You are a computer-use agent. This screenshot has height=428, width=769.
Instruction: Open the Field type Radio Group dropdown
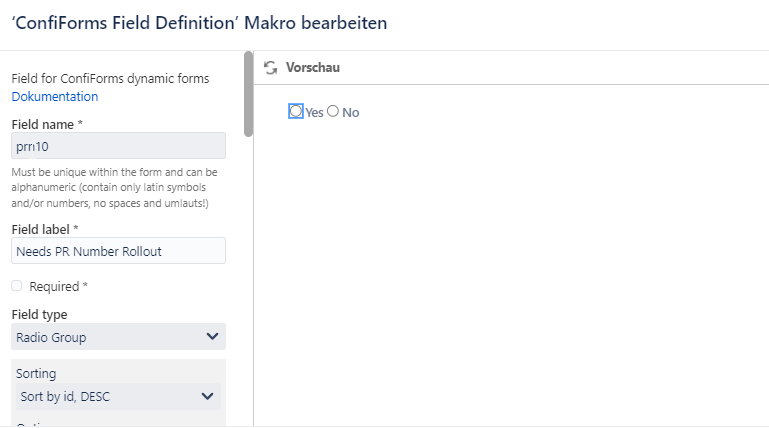[118, 337]
